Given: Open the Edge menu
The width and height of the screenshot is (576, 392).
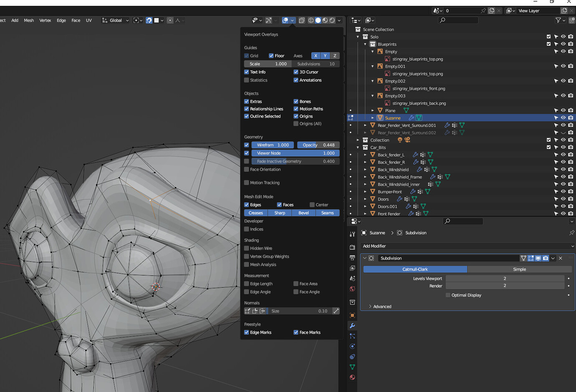Looking at the screenshot, I should [x=61, y=20].
